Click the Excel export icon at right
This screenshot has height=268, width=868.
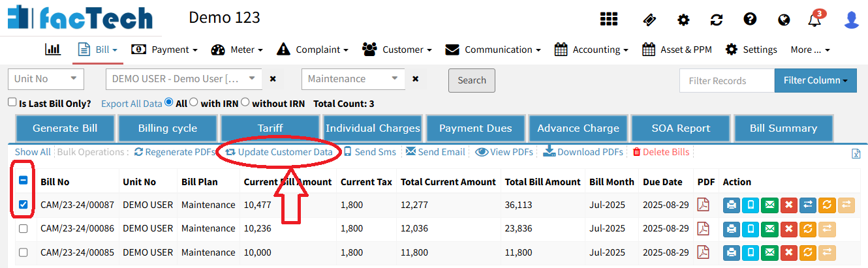coord(856,153)
